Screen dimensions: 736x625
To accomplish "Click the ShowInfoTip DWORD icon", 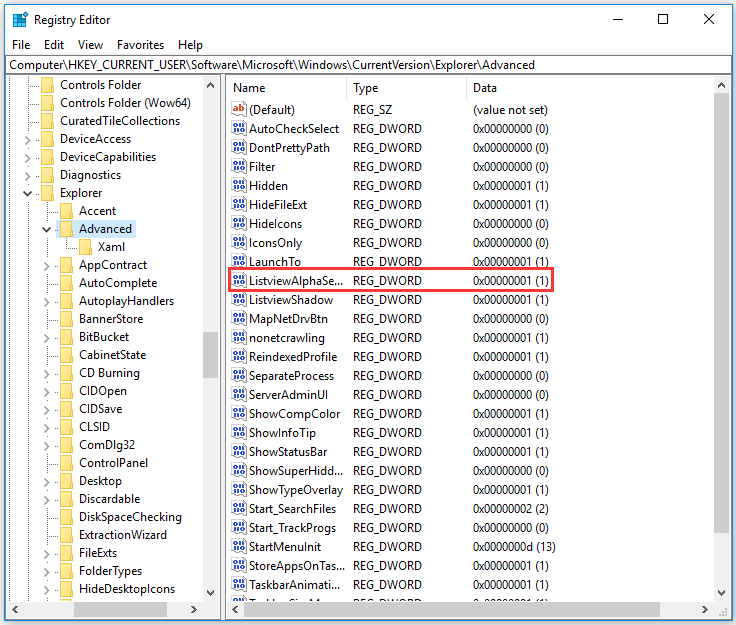I will click(x=238, y=432).
